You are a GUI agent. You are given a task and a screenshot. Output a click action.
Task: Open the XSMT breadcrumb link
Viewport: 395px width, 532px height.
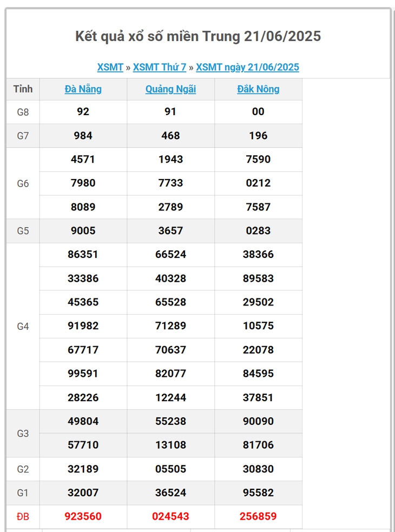click(x=110, y=67)
